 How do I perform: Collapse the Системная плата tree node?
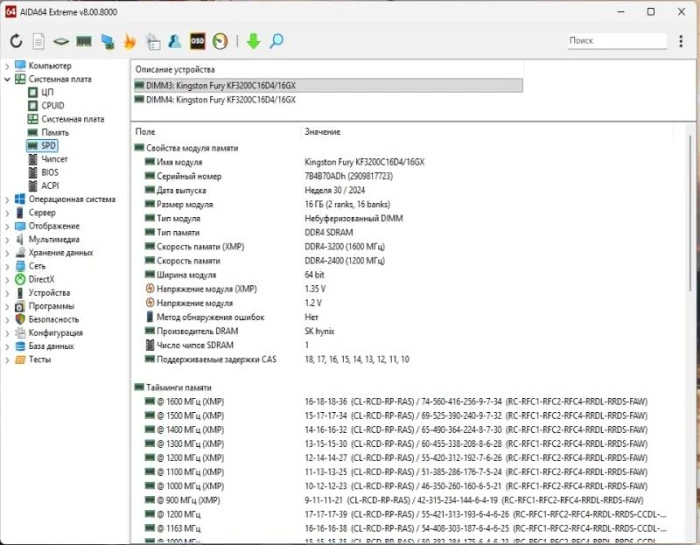pyautogui.click(x=7, y=79)
